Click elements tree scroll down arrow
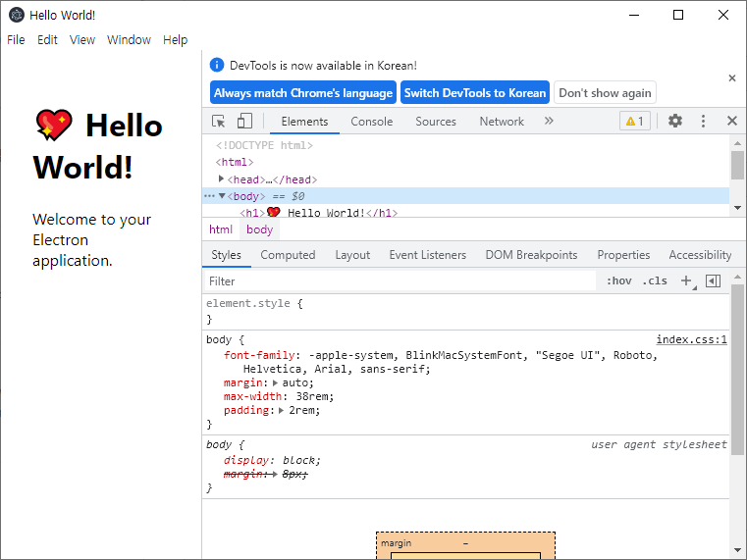The width and height of the screenshot is (747, 560). click(737, 208)
